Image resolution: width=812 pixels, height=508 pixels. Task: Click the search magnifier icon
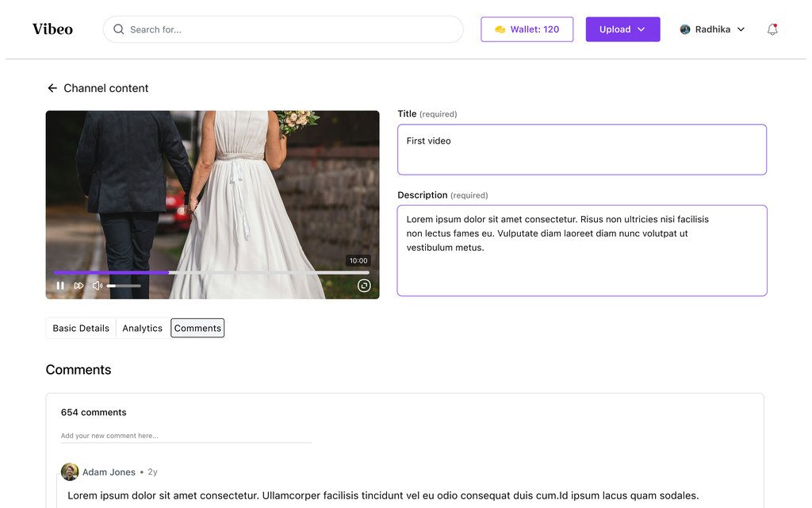point(119,29)
